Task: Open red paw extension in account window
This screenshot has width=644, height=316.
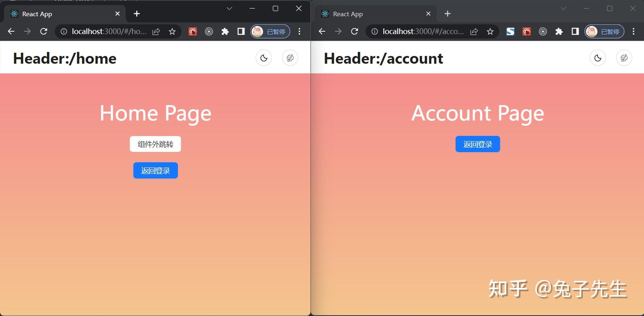Action: tap(527, 32)
